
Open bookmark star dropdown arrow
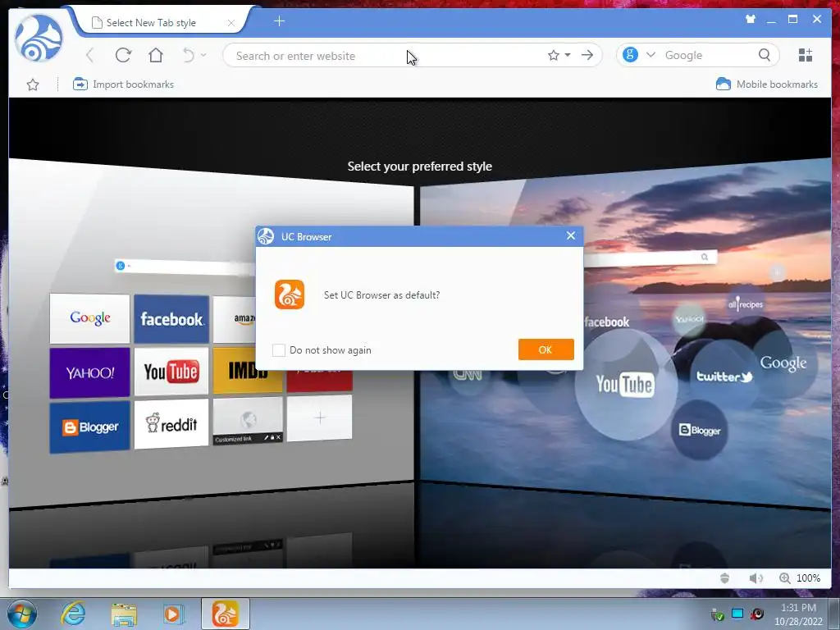pyautogui.click(x=568, y=55)
